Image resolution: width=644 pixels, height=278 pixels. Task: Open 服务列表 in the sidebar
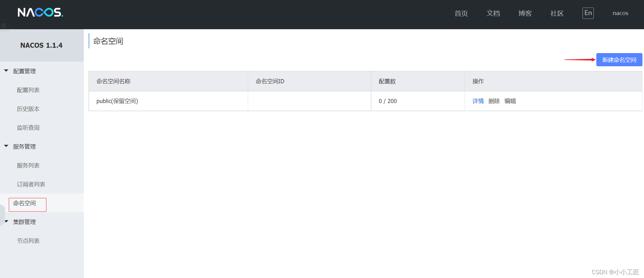[x=28, y=166]
